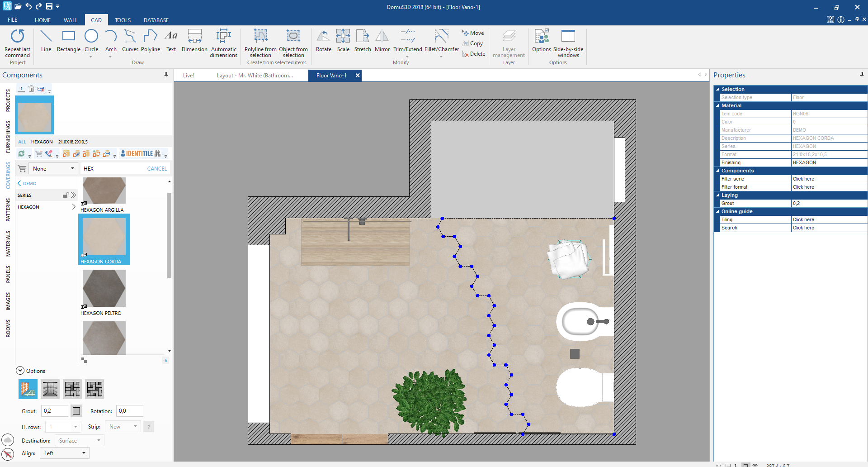Activate the Scale tool
Viewport: 868px width, 467px height.
343,41
